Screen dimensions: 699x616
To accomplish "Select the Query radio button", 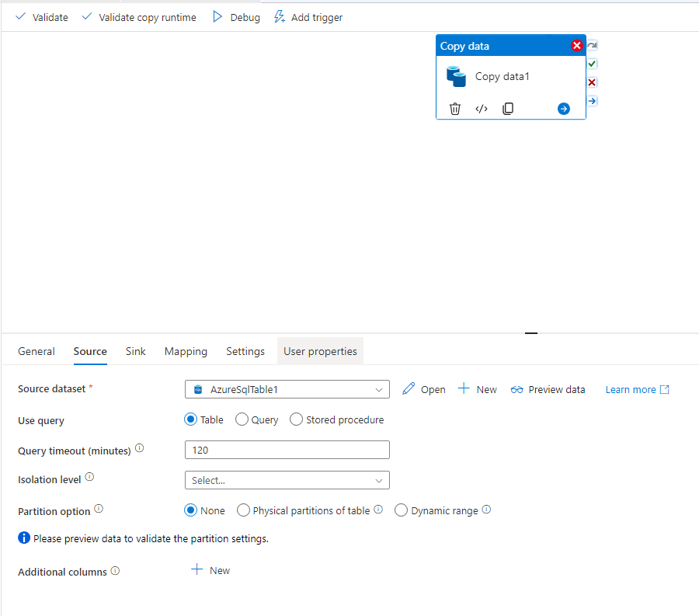I will (x=242, y=419).
